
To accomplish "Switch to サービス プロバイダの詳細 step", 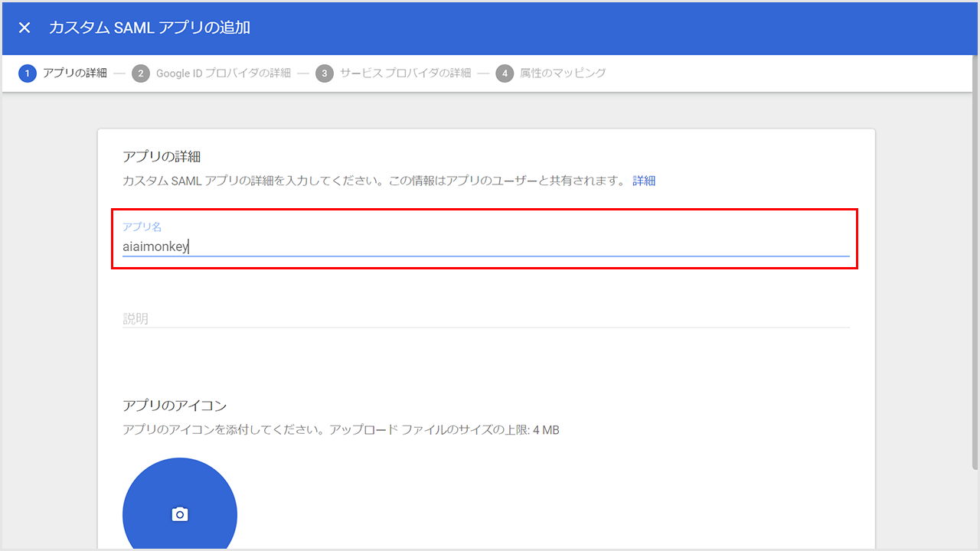I will 406,73.
